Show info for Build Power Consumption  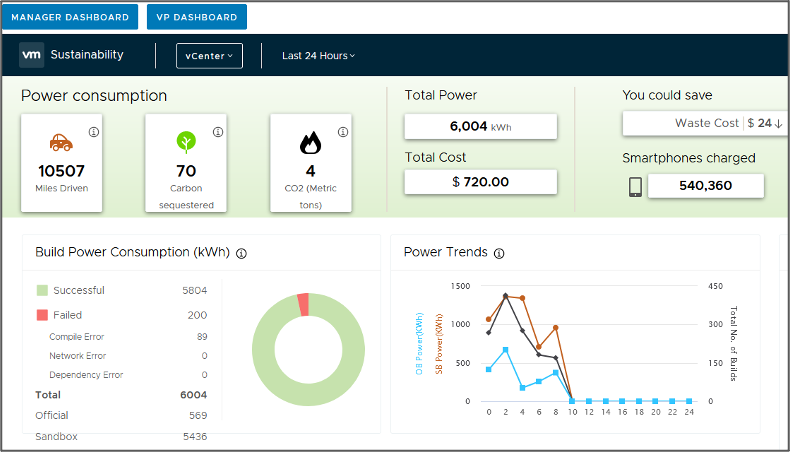[x=241, y=253]
